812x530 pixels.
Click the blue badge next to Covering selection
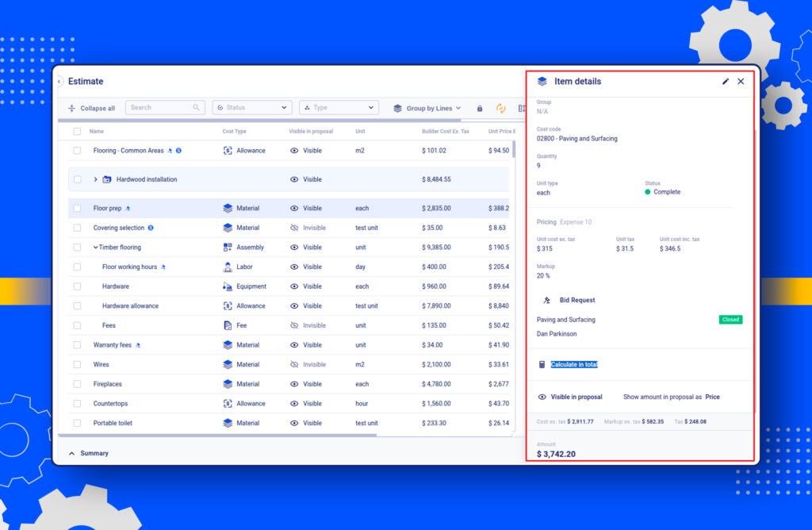point(151,228)
